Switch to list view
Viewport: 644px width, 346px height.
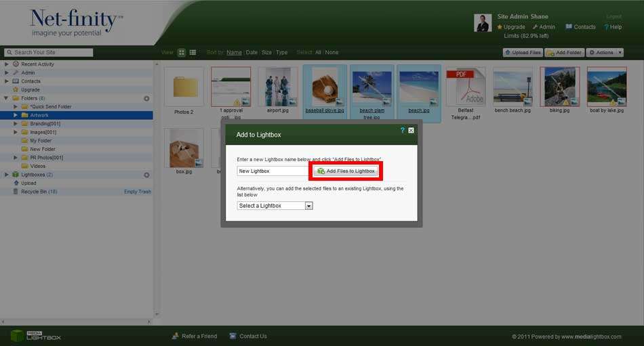point(193,52)
